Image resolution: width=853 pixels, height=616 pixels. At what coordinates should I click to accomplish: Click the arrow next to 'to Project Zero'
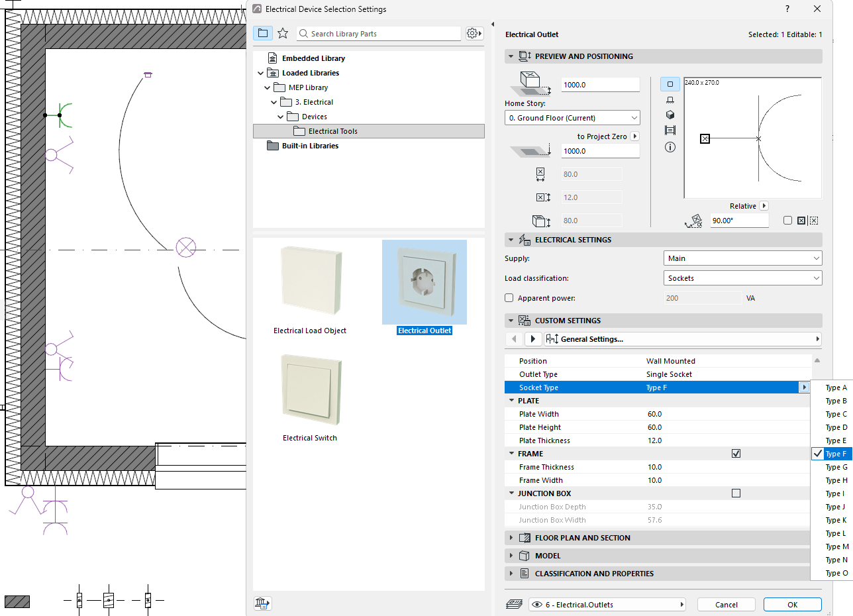634,136
